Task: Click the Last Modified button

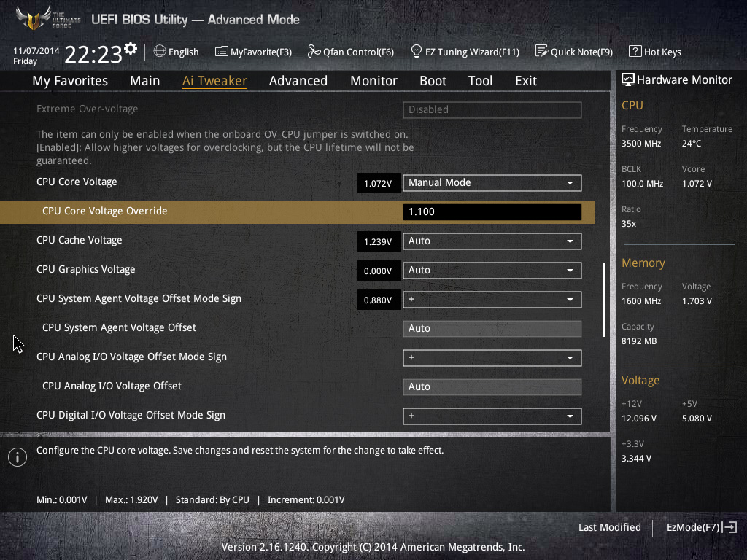Action: (609, 527)
